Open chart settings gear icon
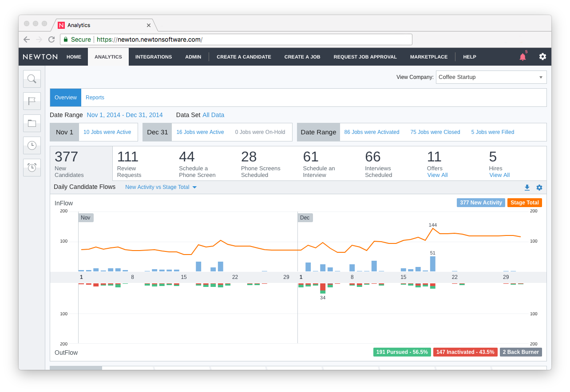This screenshot has height=392, width=570. (x=539, y=188)
